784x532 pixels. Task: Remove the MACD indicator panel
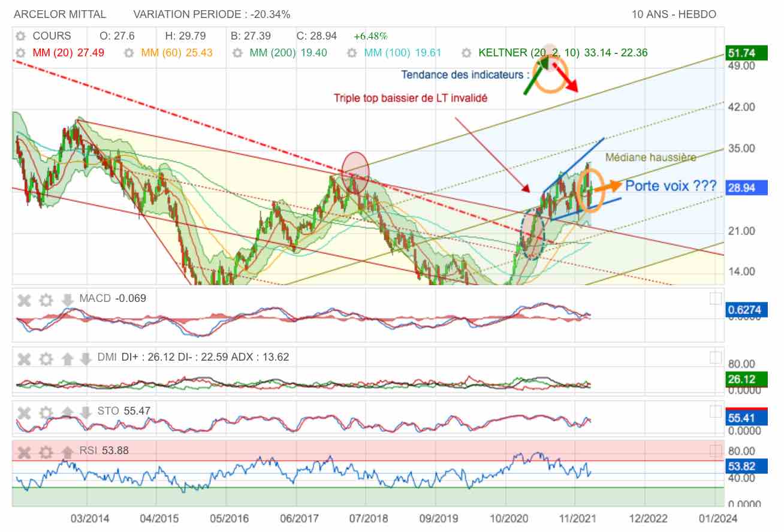(x=24, y=300)
